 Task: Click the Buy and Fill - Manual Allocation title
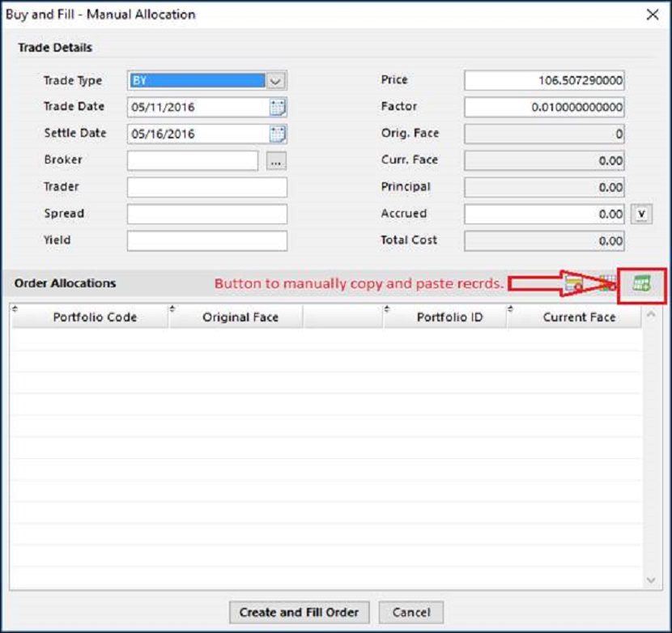point(100,15)
